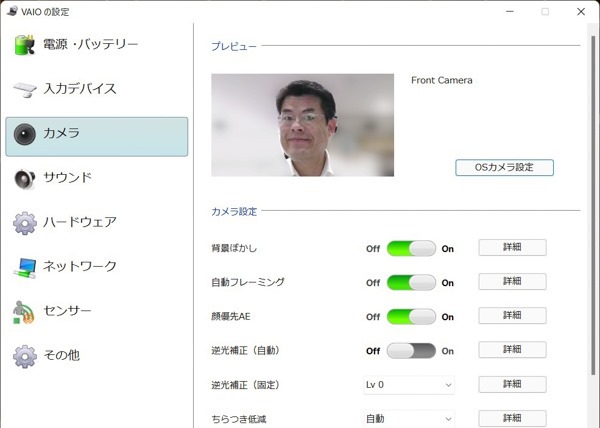600x428 pixels.
Task: Click the Front Camera label
Action: pyautogui.click(x=442, y=80)
